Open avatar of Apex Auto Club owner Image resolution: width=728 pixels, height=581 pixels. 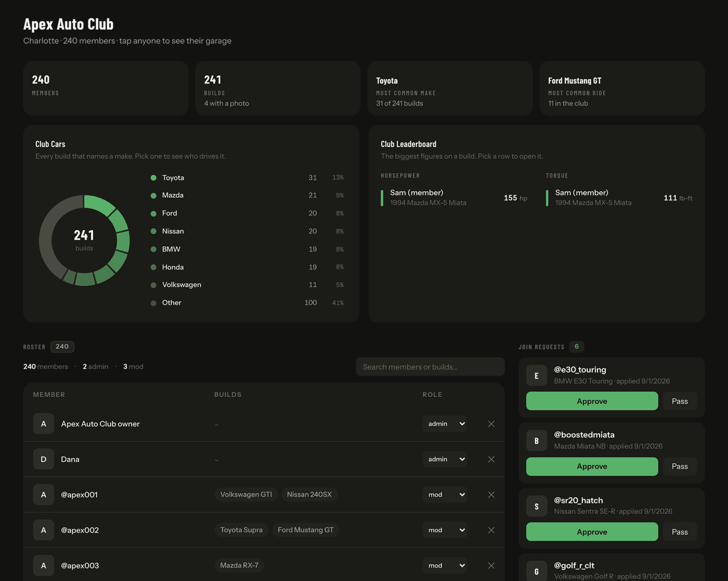click(x=44, y=424)
